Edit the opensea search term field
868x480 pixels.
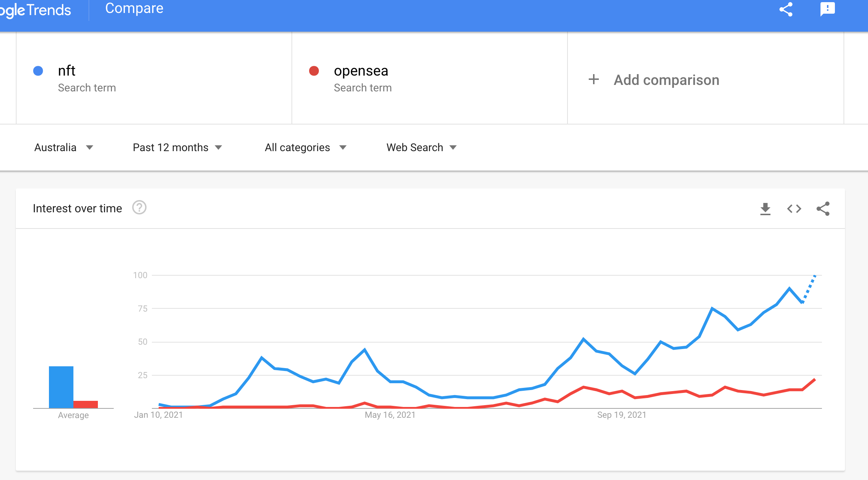(430, 78)
